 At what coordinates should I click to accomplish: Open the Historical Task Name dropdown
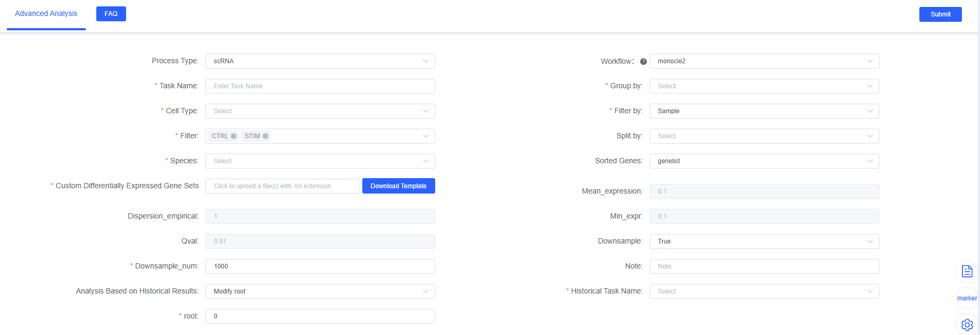click(x=763, y=291)
